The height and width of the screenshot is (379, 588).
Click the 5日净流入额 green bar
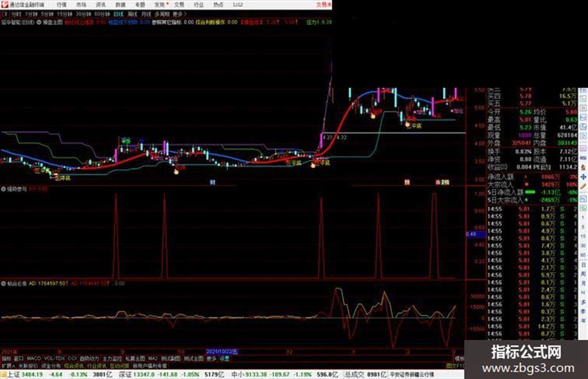point(530,192)
